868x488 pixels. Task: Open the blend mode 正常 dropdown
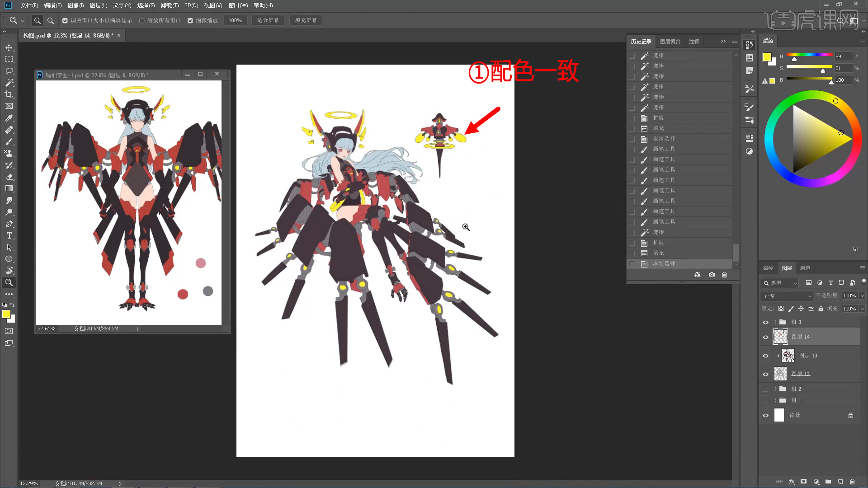tap(787, 296)
